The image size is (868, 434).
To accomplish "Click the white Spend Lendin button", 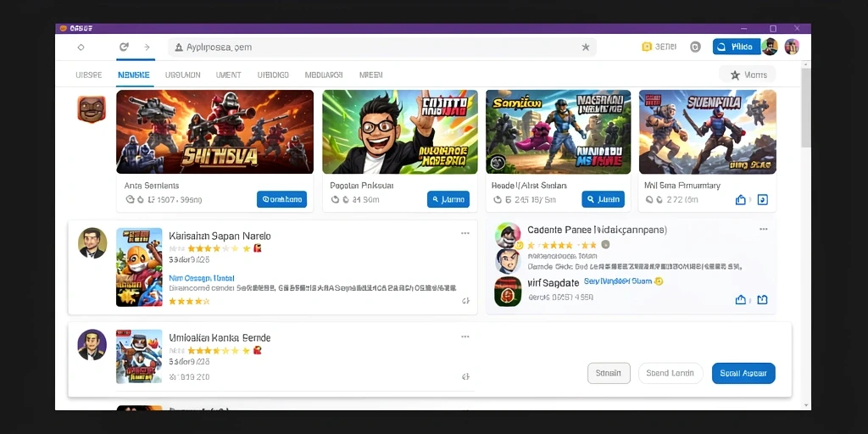I will pyautogui.click(x=670, y=373).
